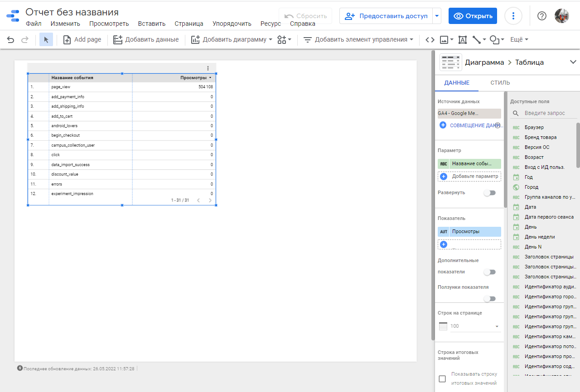Viewport: 580px width, 392px height.
Task: Click the blue Открыть button
Action: click(473, 16)
